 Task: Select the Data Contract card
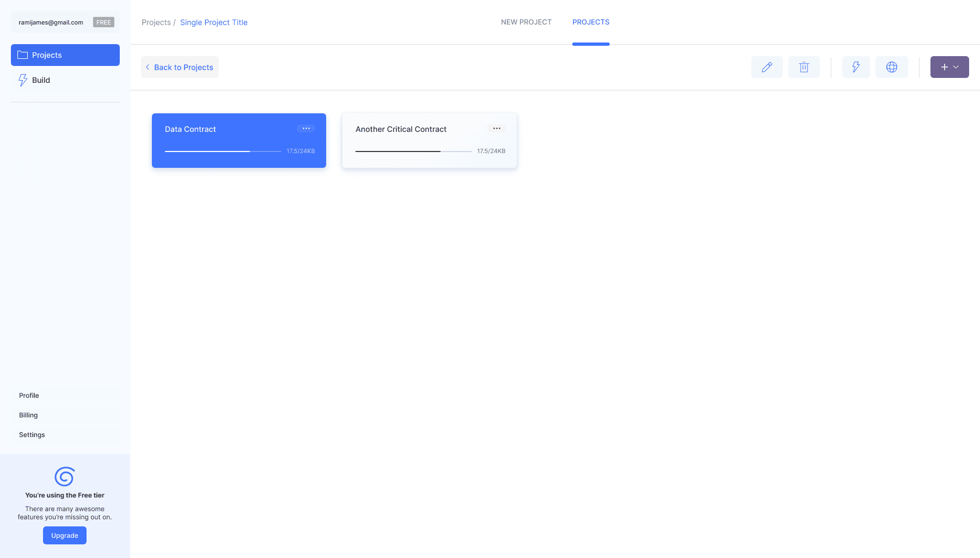click(x=238, y=141)
